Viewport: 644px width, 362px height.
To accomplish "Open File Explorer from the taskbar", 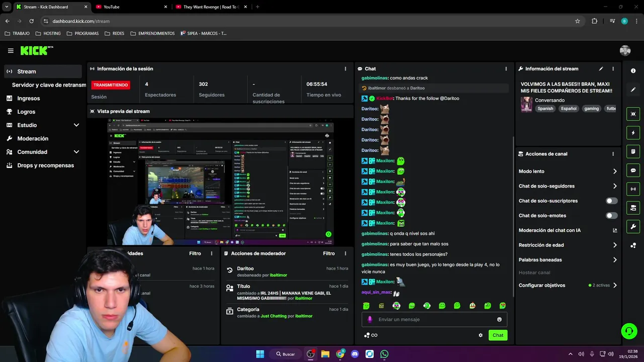I will click(x=325, y=354).
